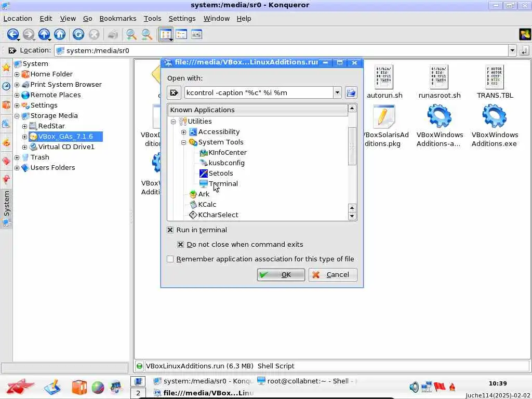
Task: Switch to detailed list view icon
Action: click(x=181, y=34)
